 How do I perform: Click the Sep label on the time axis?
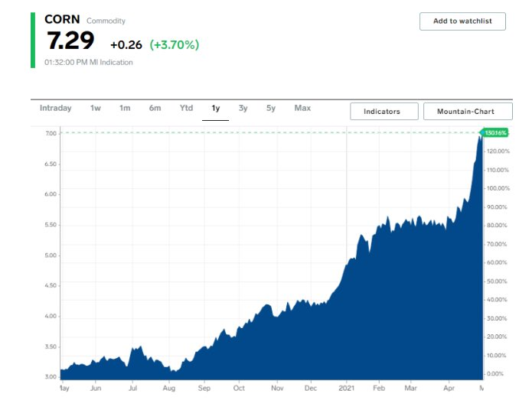pyautogui.click(x=204, y=389)
